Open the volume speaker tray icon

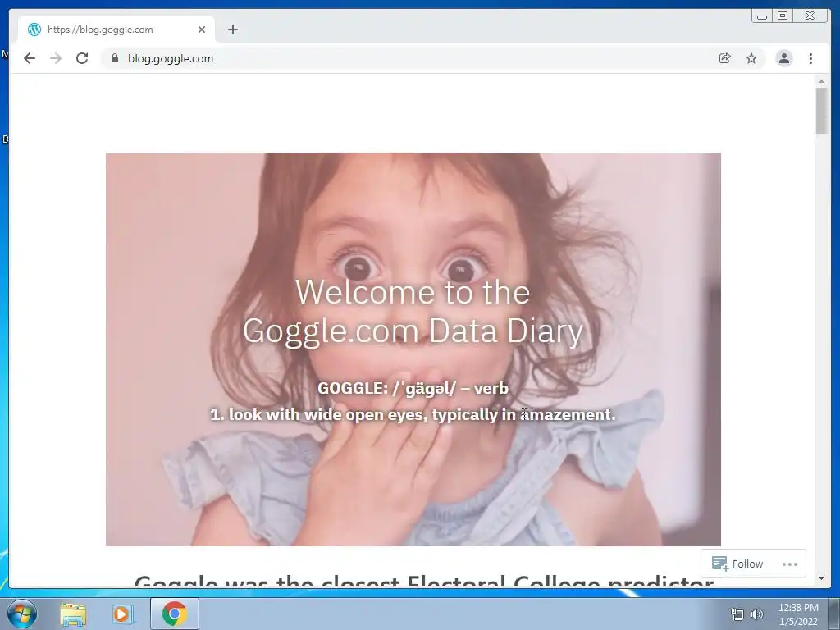[x=757, y=614]
